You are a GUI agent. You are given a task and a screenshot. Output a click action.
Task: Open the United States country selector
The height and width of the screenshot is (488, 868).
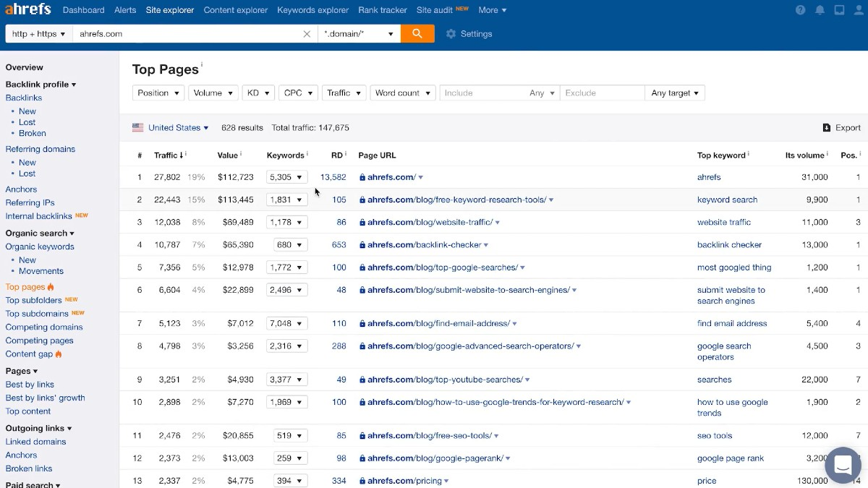click(x=171, y=128)
